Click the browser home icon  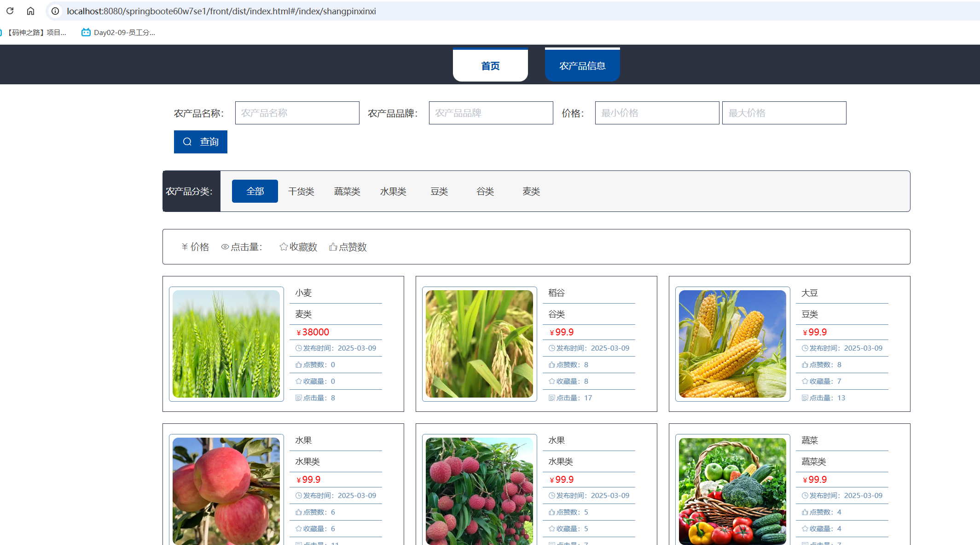click(30, 11)
